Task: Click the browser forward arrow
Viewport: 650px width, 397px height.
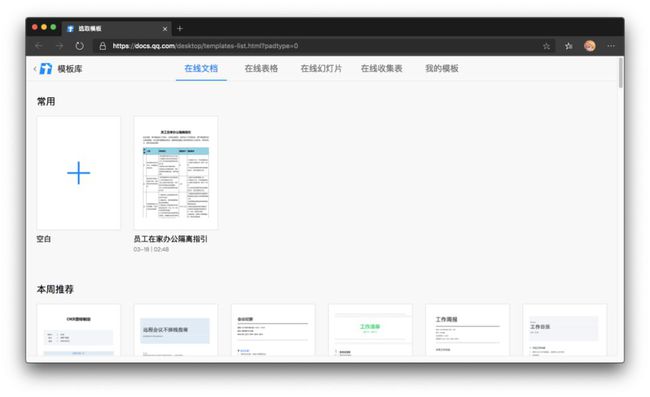Action: [x=59, y=46]
